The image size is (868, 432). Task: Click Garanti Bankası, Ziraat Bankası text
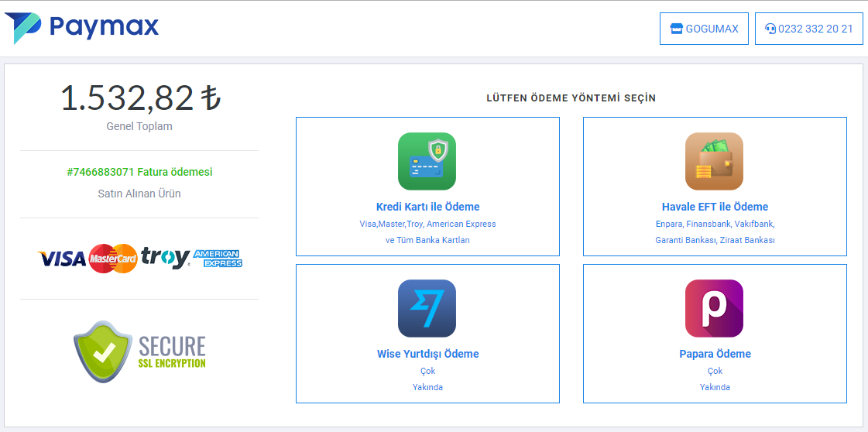(715, 241)
